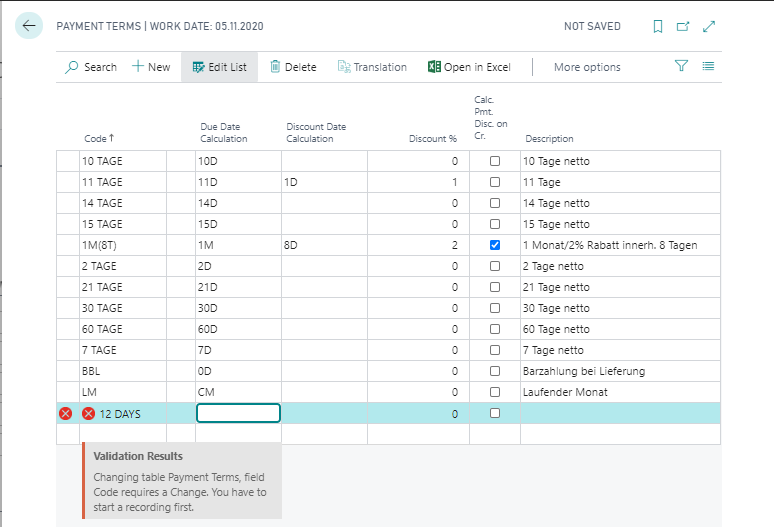Check Calc. Pmt. Disc. for 21 TAGE

(495, 287)
